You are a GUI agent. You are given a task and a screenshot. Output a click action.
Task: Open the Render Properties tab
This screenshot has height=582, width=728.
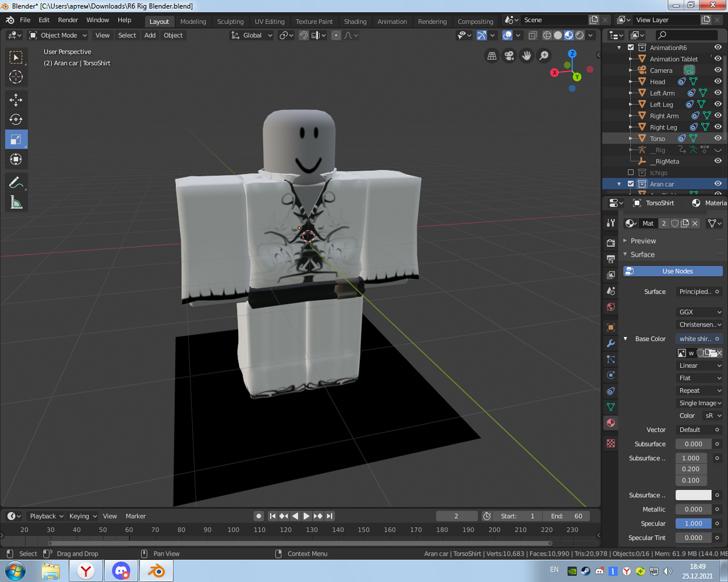610,243
